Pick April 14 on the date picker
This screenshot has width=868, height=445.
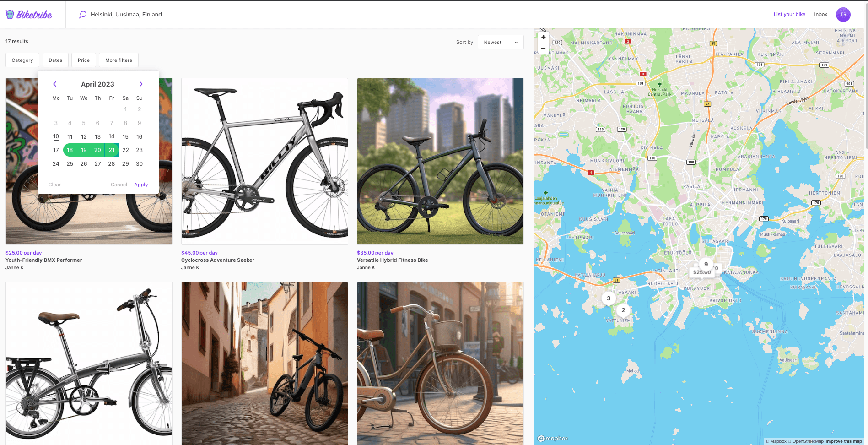[112, 136]
